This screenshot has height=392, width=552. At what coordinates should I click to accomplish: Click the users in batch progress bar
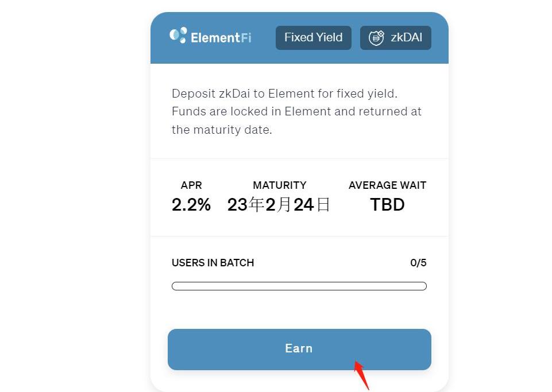[x=299, y=286]
